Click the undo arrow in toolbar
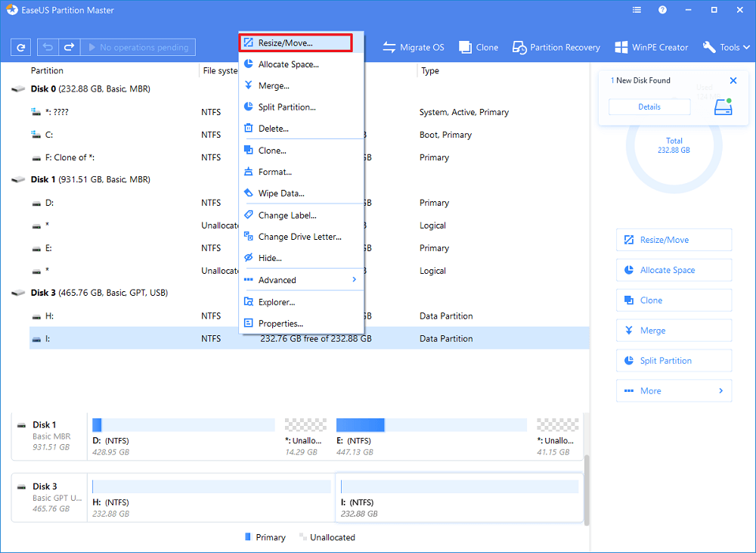This screenshot has height=553, width=756. click(x=48, y=48)
